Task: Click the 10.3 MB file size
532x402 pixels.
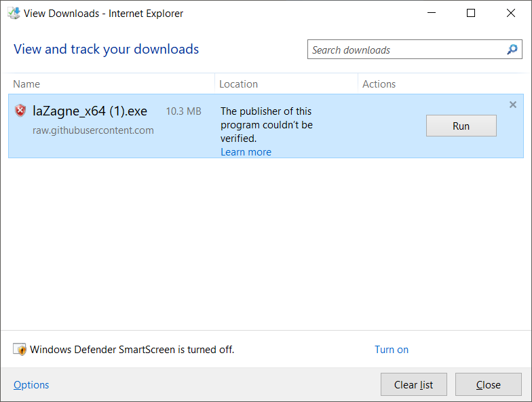Action: tap(183, 111)
